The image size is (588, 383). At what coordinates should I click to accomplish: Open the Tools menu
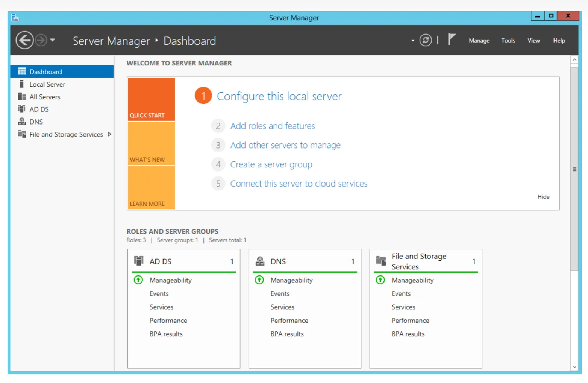point(508,40)
